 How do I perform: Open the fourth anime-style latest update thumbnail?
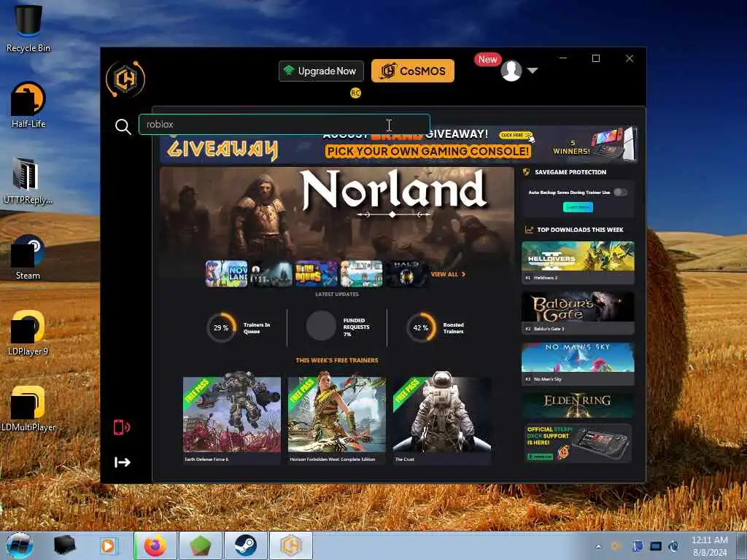(x=361, y=273)
